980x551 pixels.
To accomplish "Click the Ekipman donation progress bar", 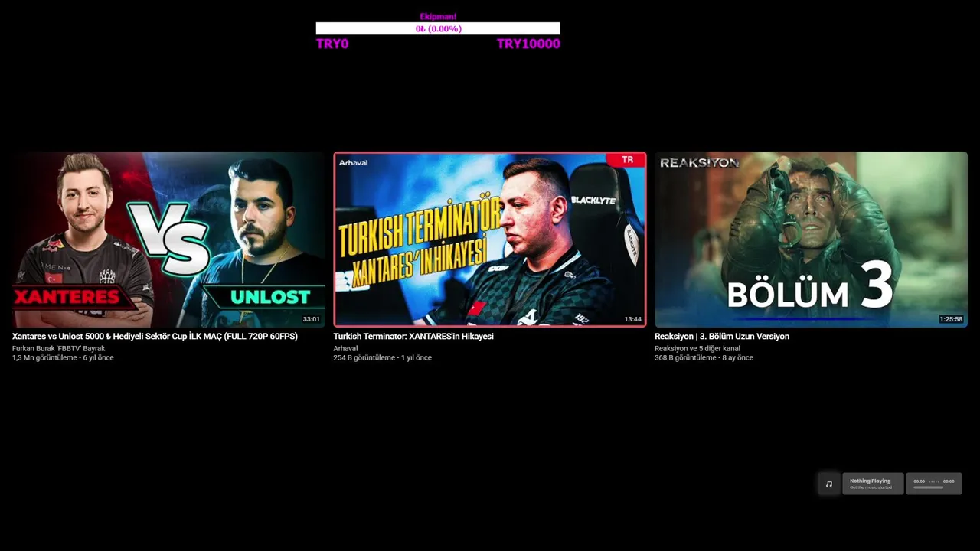I will [438, 28].
